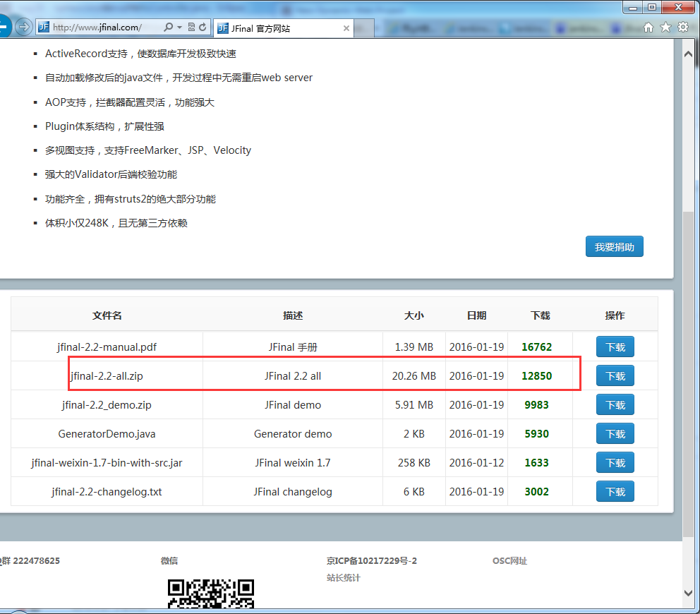Click file name jfinal-weixin-1.7-bin-with-src.jar

pyautogui.click(x=107, y=463)
